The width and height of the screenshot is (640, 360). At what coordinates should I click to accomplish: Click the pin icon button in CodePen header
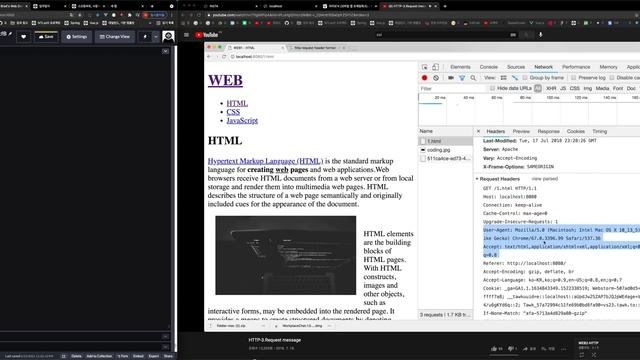145,37
